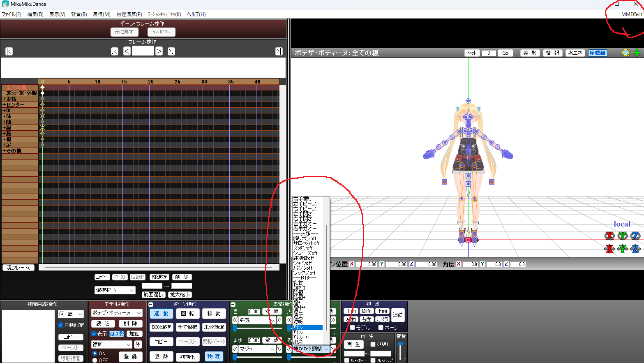
Task: Jump to the first frame with the |< icon
Action: point(8,51)
